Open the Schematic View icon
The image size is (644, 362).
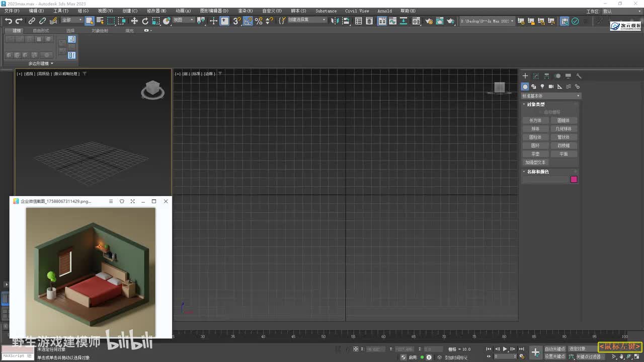tap(404, 21)
